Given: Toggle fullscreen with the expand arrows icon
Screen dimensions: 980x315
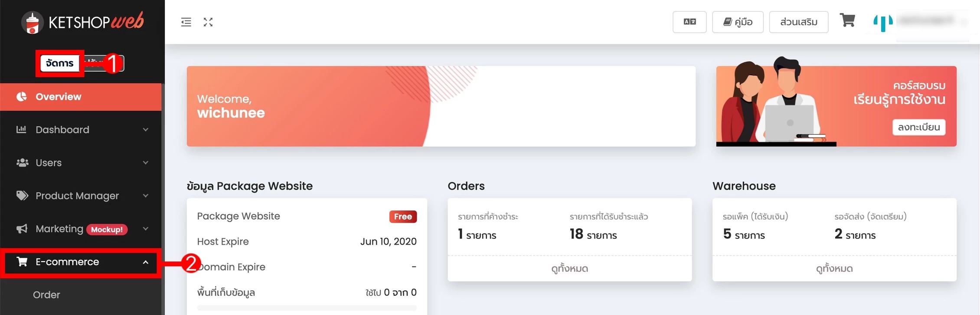Looking at the screenshot, I should [208, 22].
